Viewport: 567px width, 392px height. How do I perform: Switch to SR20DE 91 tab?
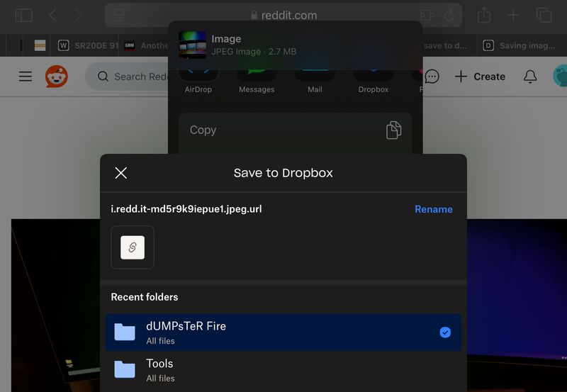click(x=88, y=45)
